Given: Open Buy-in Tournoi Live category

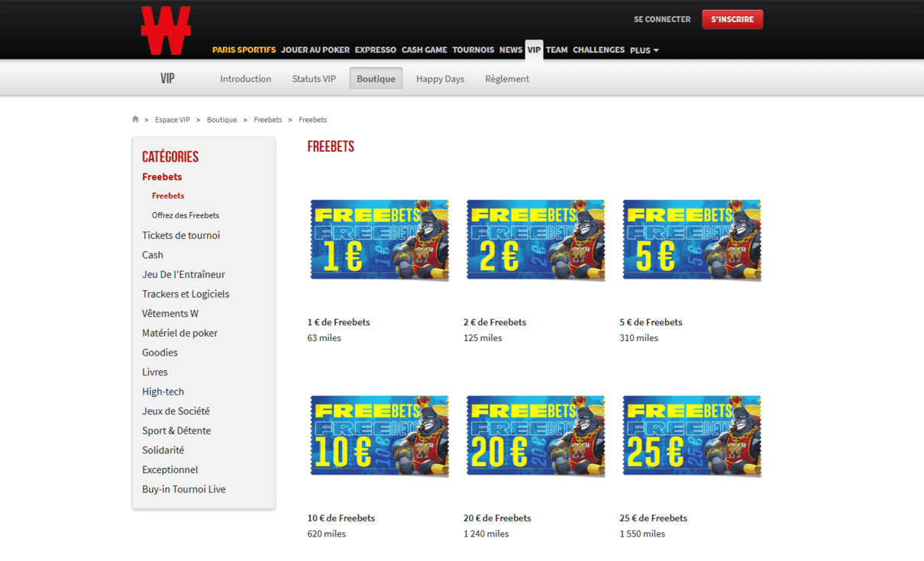Looking at the screenshot, I should tap(184, 489).
